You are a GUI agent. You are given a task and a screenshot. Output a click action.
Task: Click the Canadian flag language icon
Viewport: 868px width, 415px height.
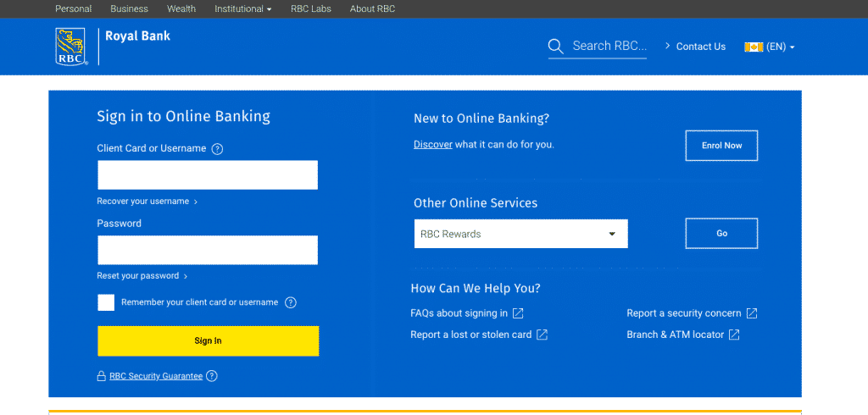(754, 47)
